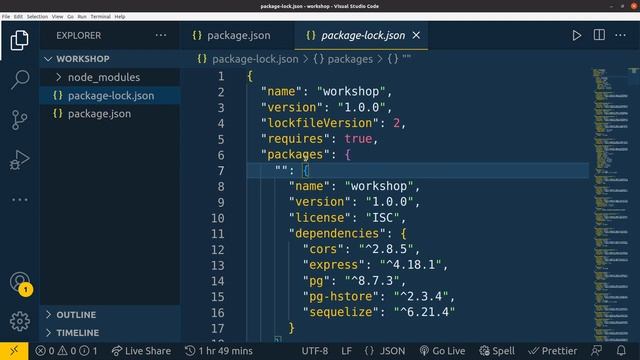Toggle Spell checker in status bar
Screen dimensions: 640x360
coord(497,351)
